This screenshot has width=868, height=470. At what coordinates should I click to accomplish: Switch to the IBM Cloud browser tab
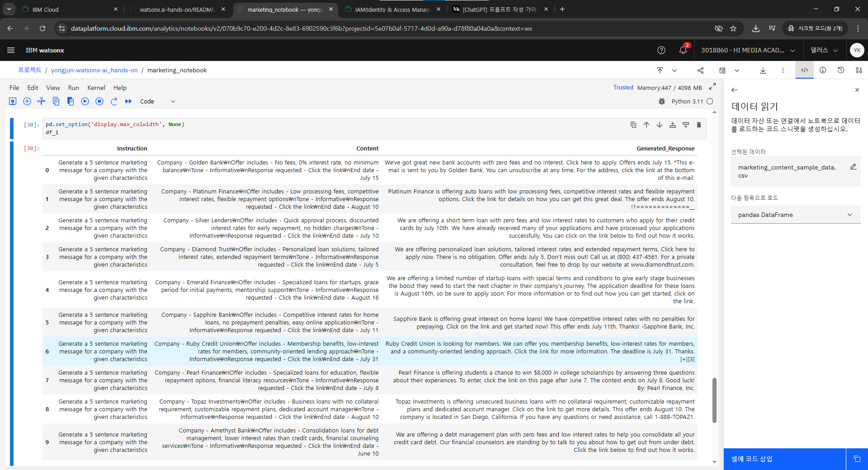click(70, 9)
